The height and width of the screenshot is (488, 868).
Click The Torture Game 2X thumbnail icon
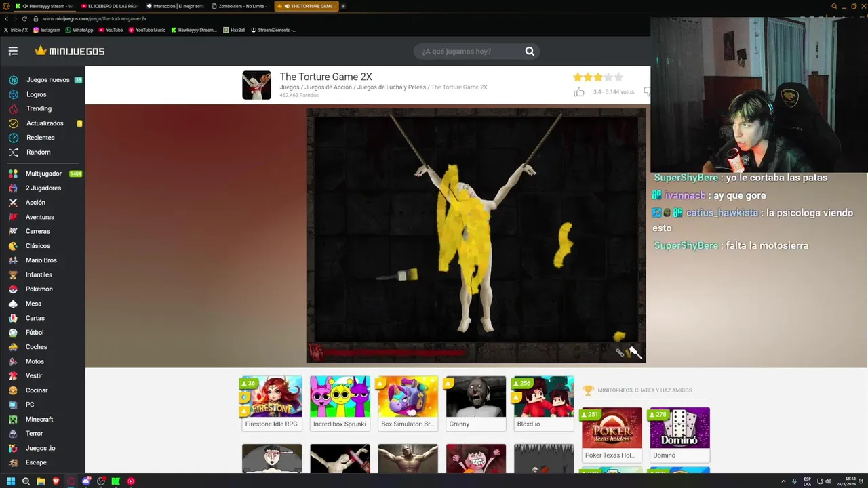pos(256,85)
